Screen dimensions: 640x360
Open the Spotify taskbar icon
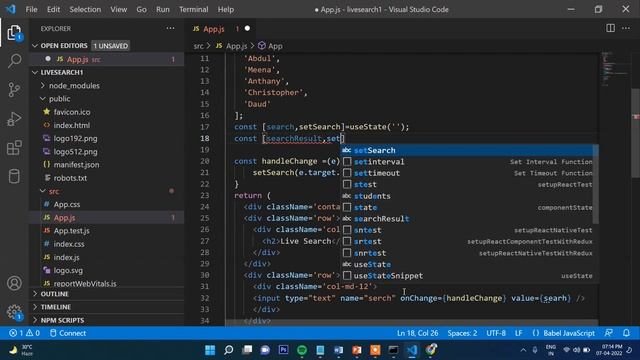[x=302, y=350]
